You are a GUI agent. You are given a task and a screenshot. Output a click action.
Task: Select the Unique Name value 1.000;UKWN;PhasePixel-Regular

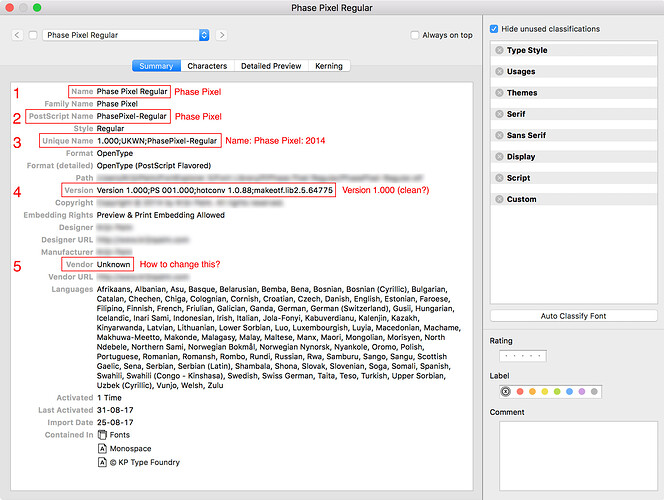click(157, 141)
